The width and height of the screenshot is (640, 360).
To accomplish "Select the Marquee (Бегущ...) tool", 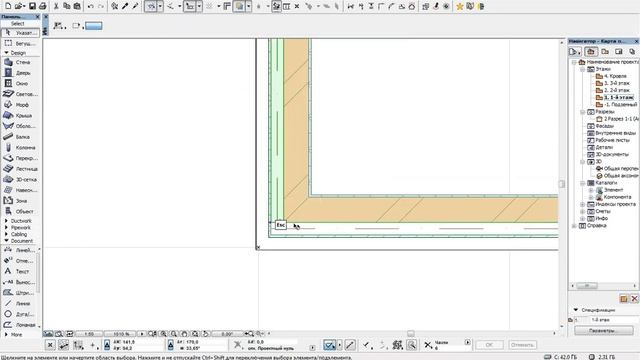I will 20,43.
